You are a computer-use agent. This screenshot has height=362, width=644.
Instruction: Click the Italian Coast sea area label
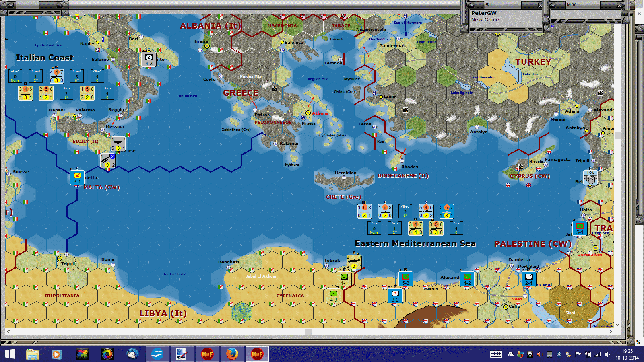coord(45,58)
